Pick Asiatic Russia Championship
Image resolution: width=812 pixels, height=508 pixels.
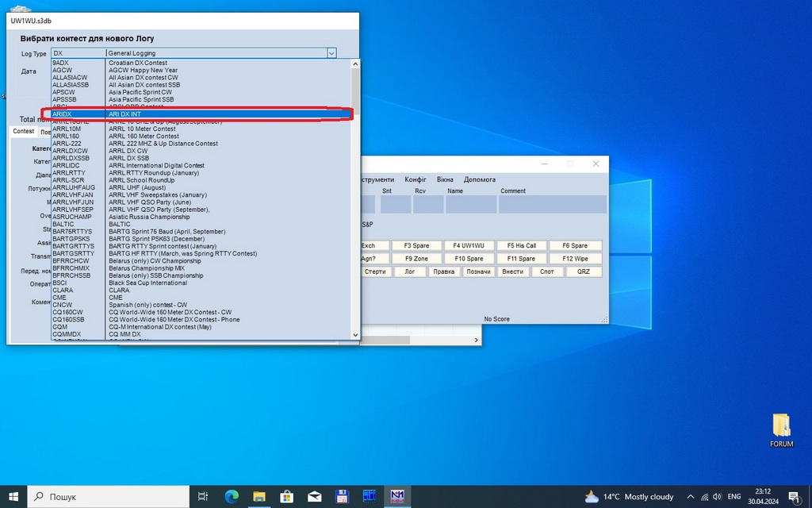201,217
